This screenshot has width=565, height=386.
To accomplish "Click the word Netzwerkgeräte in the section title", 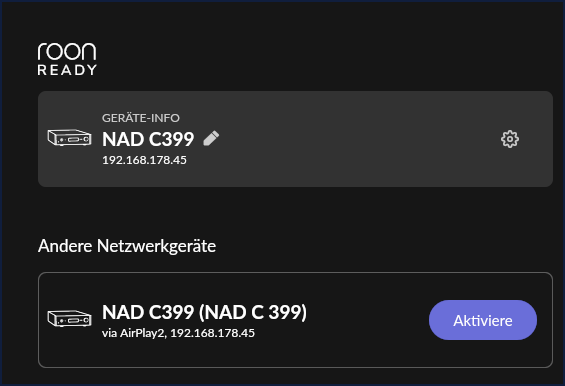I will (x=156, y=247).
